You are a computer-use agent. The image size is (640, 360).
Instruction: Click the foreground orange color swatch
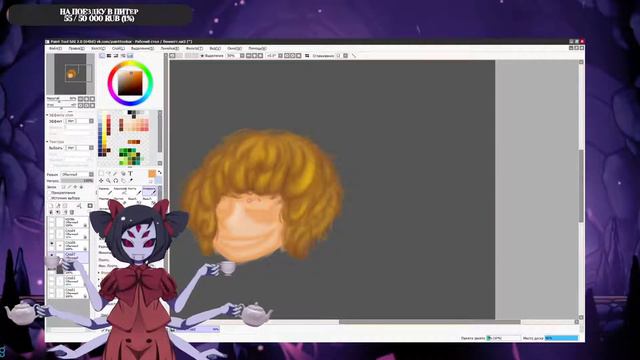(152, 173)
